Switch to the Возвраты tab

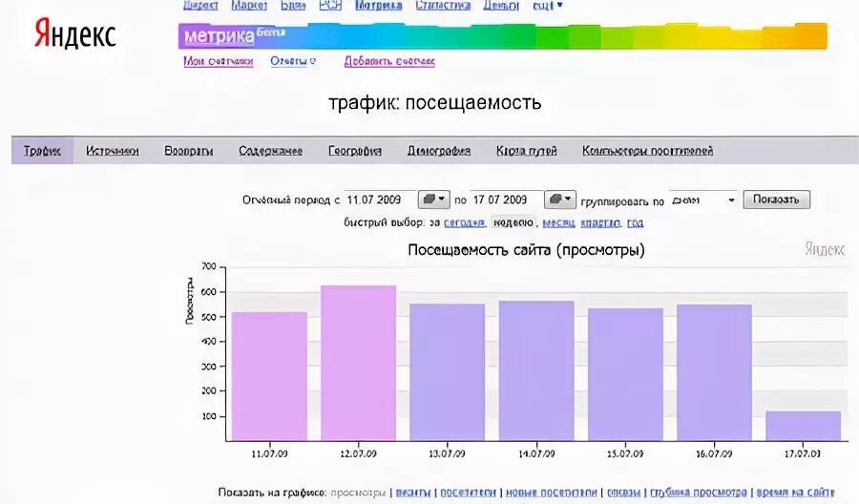point(188,151)
